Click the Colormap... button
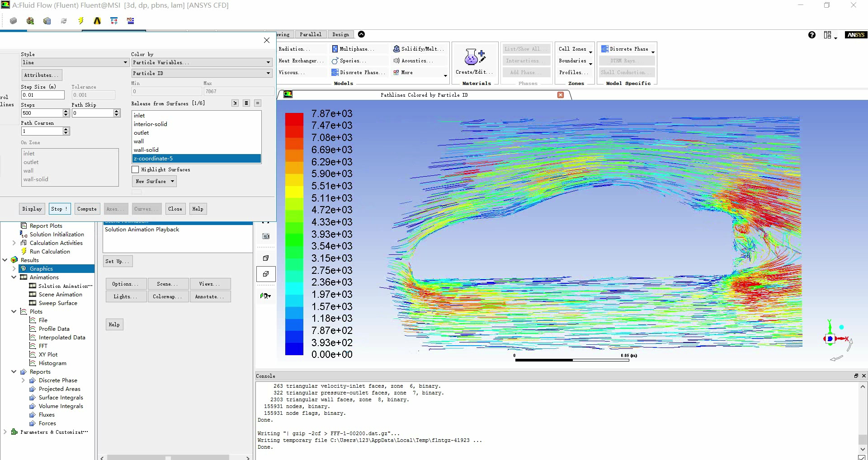Screen dimensions: 868x460 (167, 296)
